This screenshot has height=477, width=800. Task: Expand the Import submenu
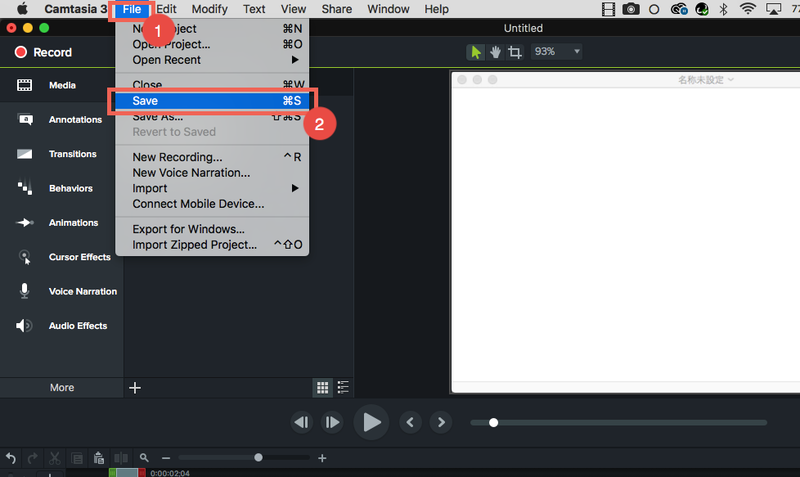(212, 188)
